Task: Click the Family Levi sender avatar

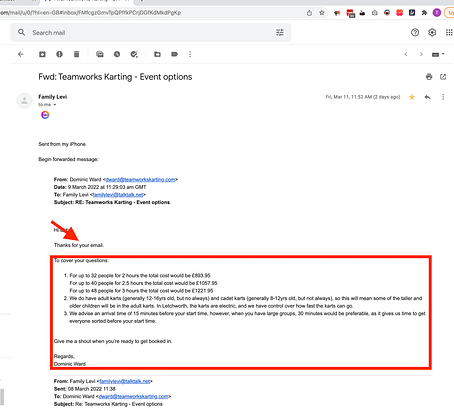Action: pyautogui.click(x=25, y=101)
